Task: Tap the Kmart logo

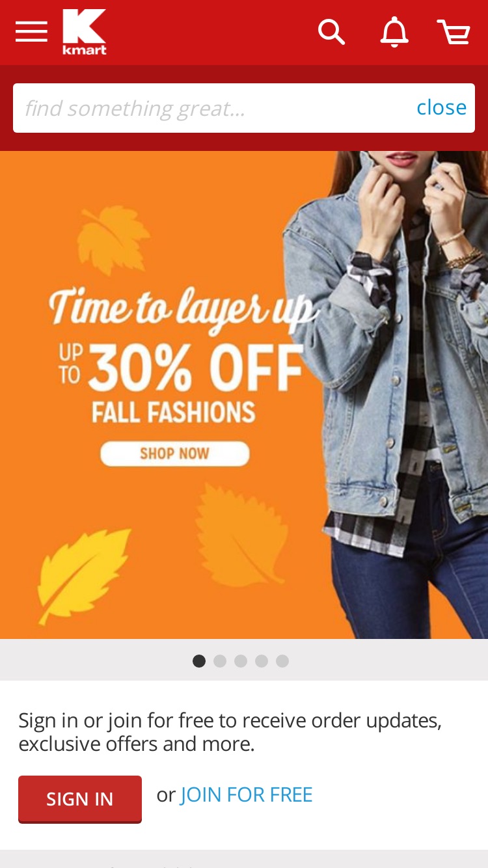Action: tap(85, 32)
